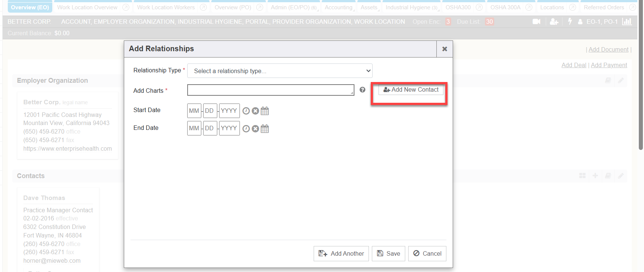Click the Add Charts help question mark

(x=362, y=90)
